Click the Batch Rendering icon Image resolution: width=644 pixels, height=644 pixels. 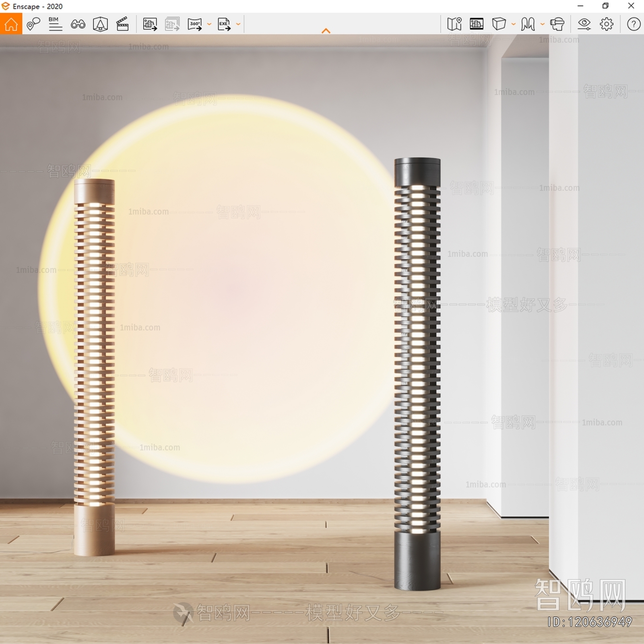click(x=172, y=24)
